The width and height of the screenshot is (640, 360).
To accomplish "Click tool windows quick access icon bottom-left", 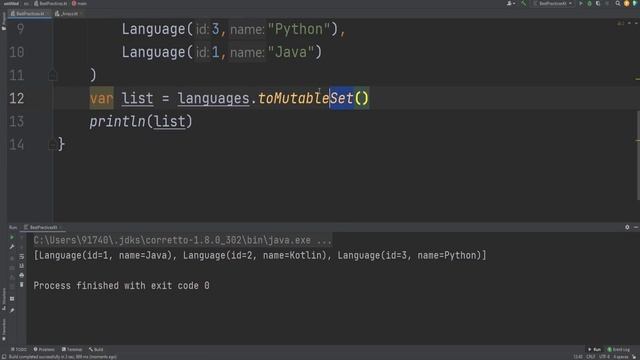I will 3,357.
